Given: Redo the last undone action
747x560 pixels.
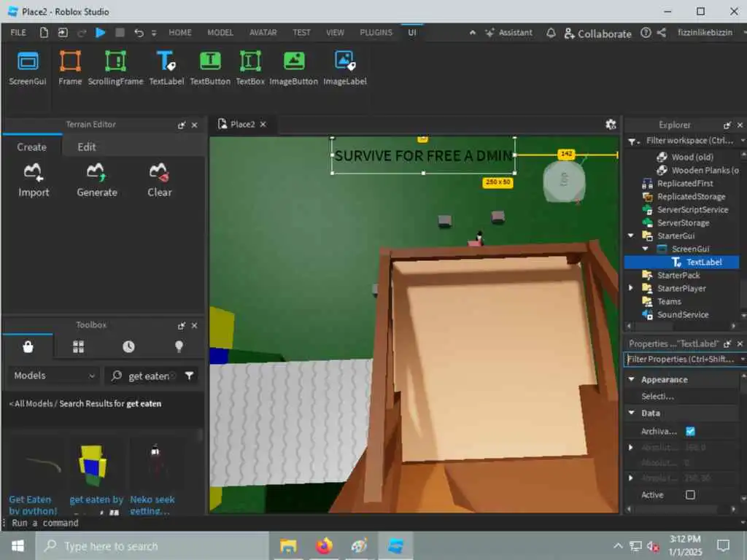Looking at the screenshot, I should coord(82,33).
